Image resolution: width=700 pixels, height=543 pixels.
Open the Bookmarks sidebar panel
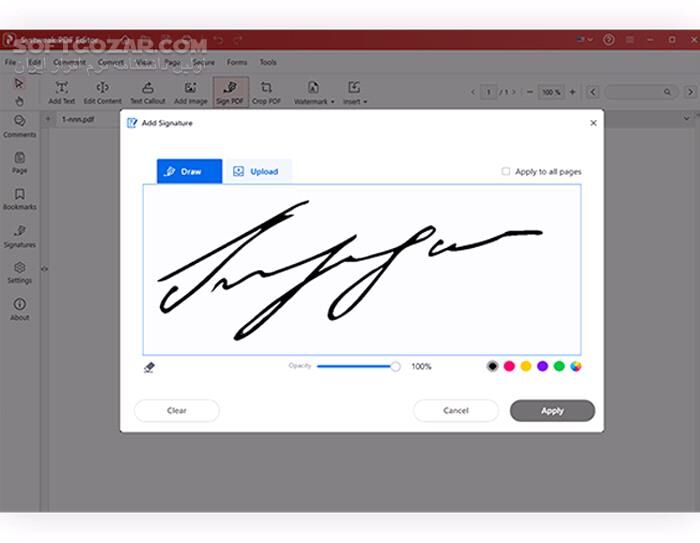(20, 199)
